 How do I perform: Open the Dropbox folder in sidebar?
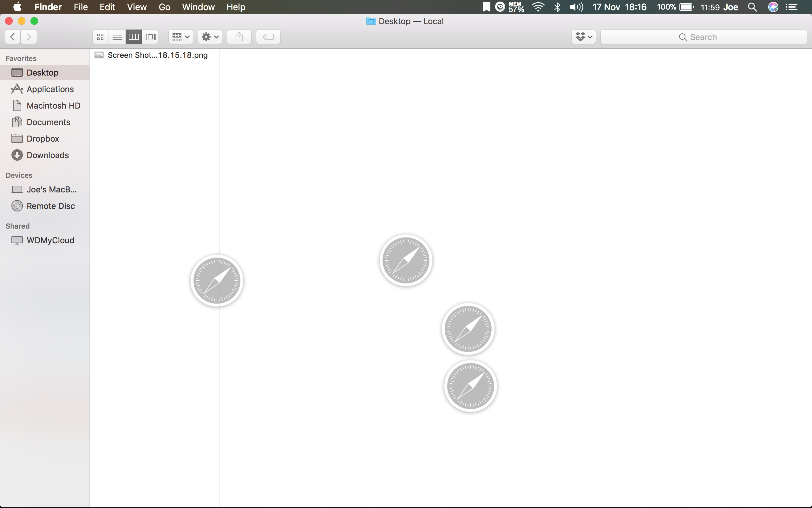45,138
